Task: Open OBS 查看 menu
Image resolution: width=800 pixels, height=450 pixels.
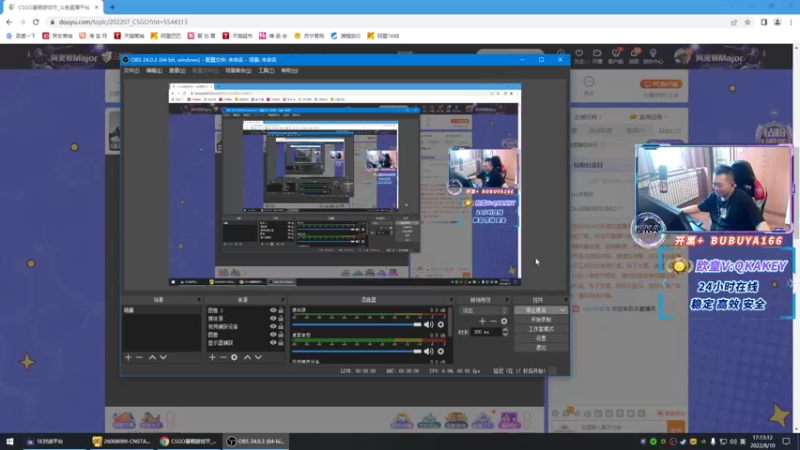Action: [x=177, y=70]
